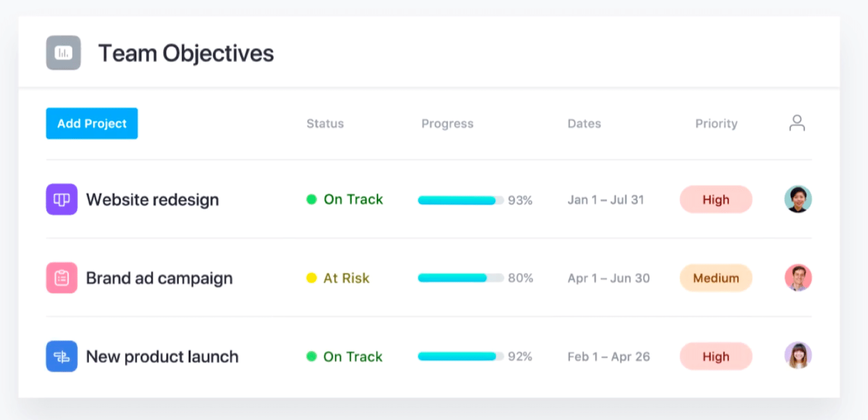The width and height of the screenshot is (868, 420).
Task: Click the Priority column header
Action: 716,124
